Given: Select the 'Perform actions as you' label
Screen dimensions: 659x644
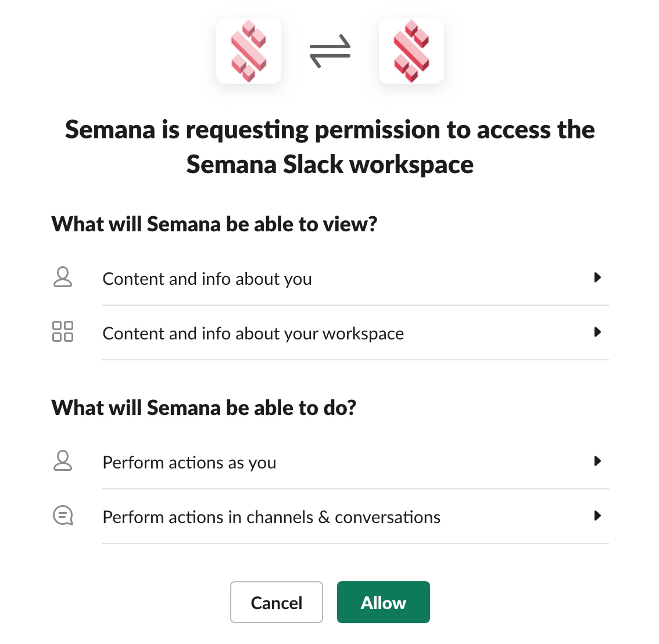Looking at the screenshot, I should pyautogui.click(x=189, y=463).
